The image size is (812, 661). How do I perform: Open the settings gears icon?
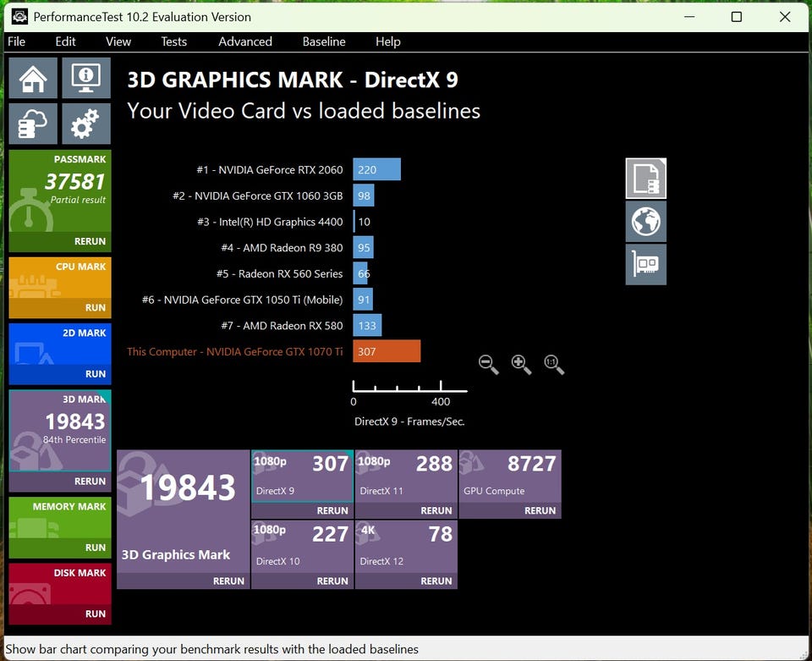[x=86, y=124]
